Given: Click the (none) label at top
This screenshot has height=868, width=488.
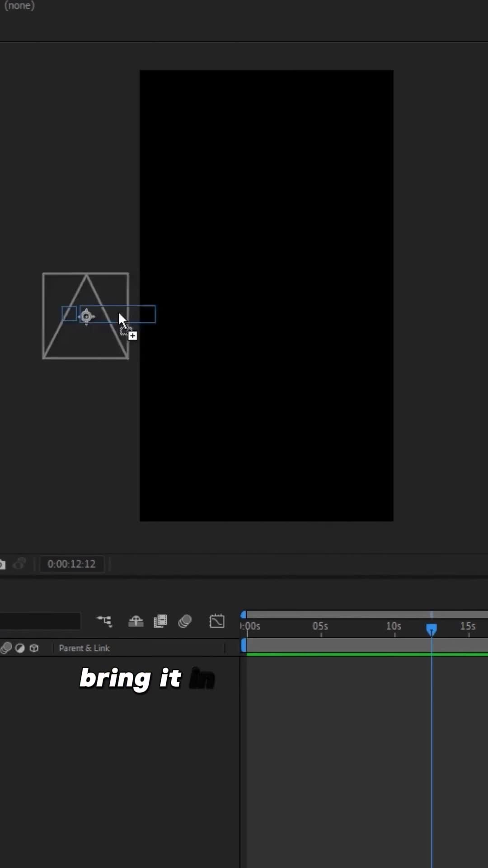Looking at the screenshot, I should click(19, 5).
